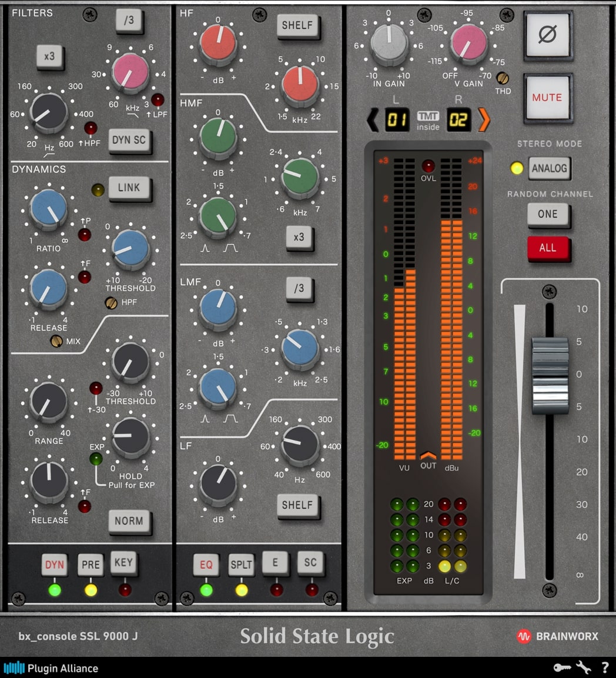
Task: Open the wrench settings icon
Action: click(x=584, y=667)
